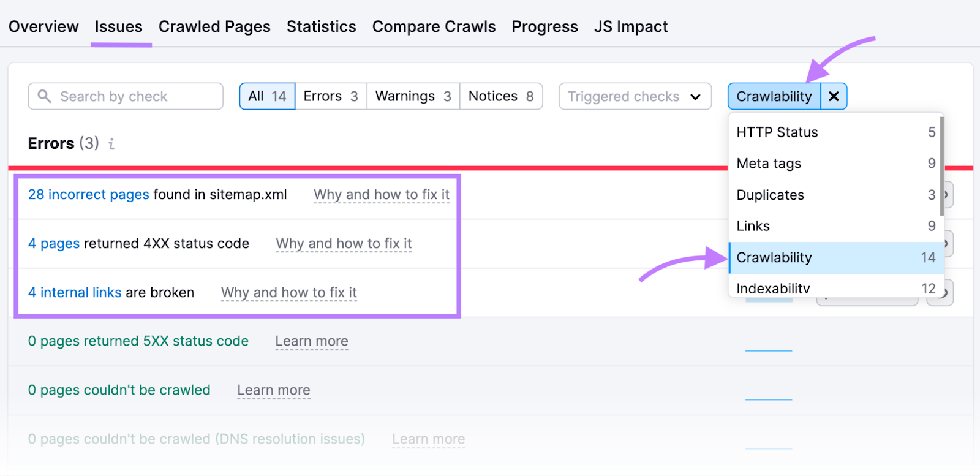
Task: Open the Compare Crawls tab
Action: click(x=434, y=26)
